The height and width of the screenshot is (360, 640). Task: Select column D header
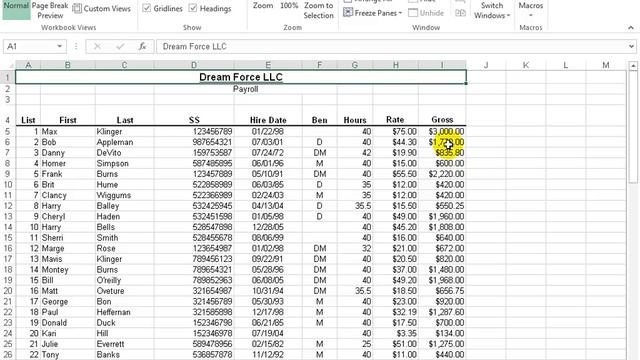pyautogui.click(x=194, y=65)
